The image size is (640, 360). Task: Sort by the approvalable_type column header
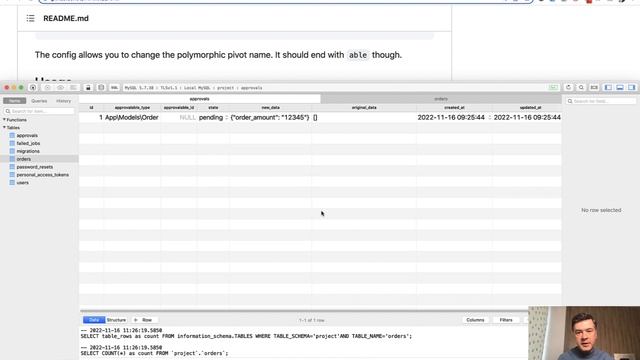(132, 108)
